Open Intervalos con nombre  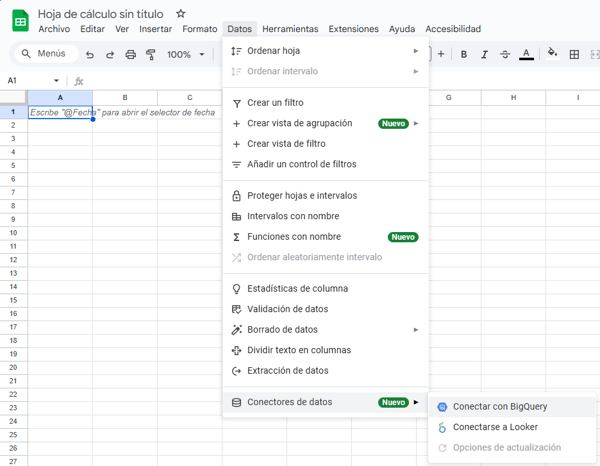[326, 216]
